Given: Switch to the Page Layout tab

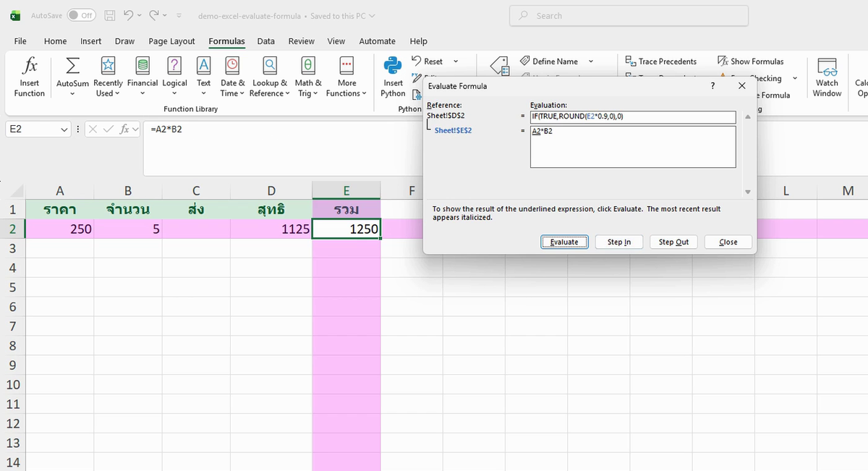Looking at the screenshot, I should click(x=171, y=41).
